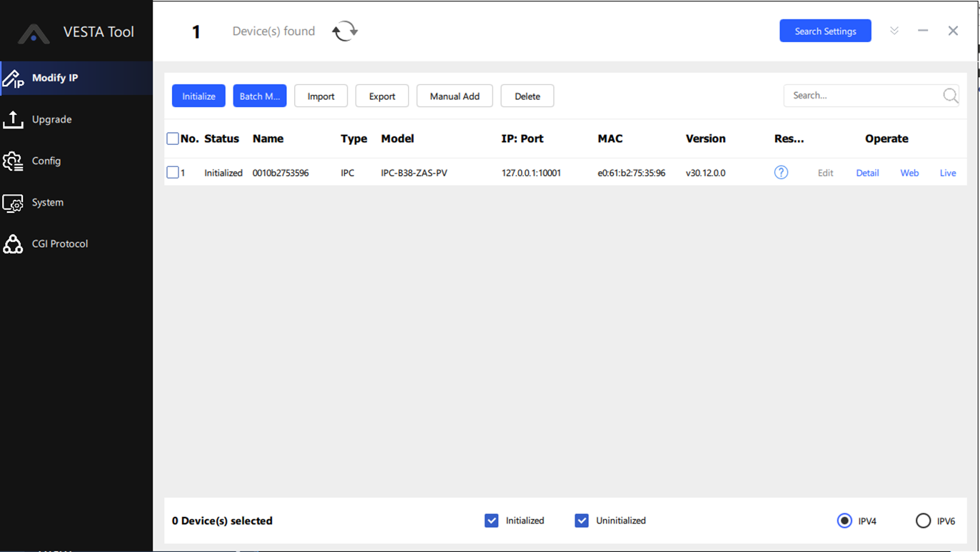Click the Manual Add button
980x552 pixels.
tap(454, 96)
